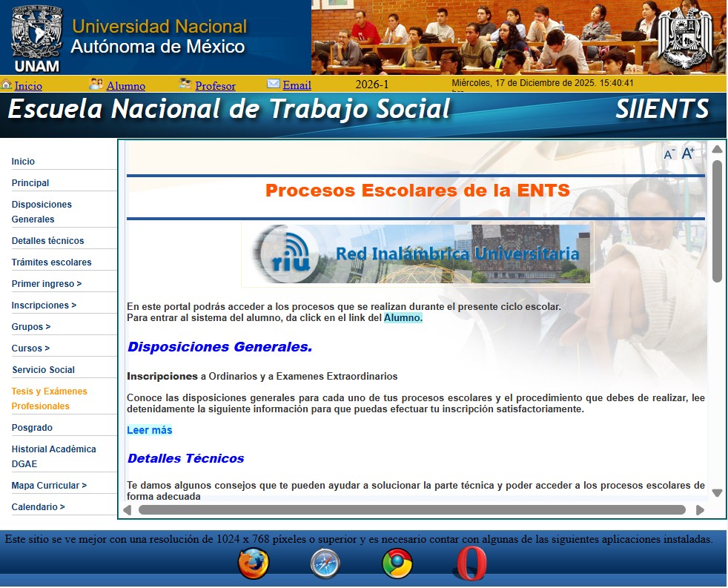Open the Alumno link in yellow bar
The image size is (728, 588).
tap(126, 86)
